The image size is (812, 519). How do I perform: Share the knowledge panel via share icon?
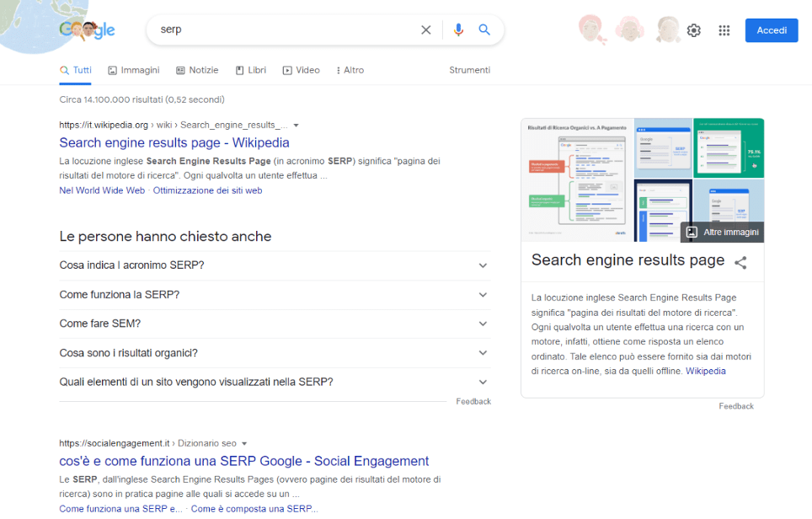pos(740,263)
